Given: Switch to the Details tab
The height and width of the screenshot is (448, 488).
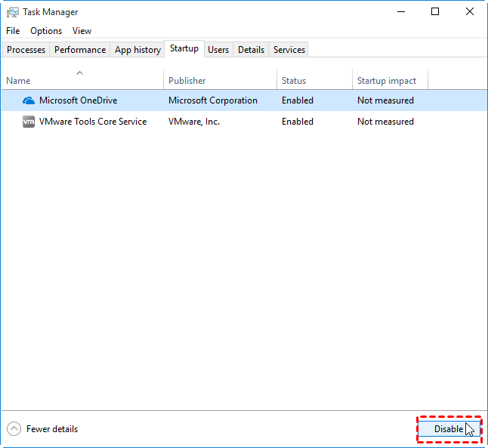Looking at the screenshot, I should click(x=251, y=50).
